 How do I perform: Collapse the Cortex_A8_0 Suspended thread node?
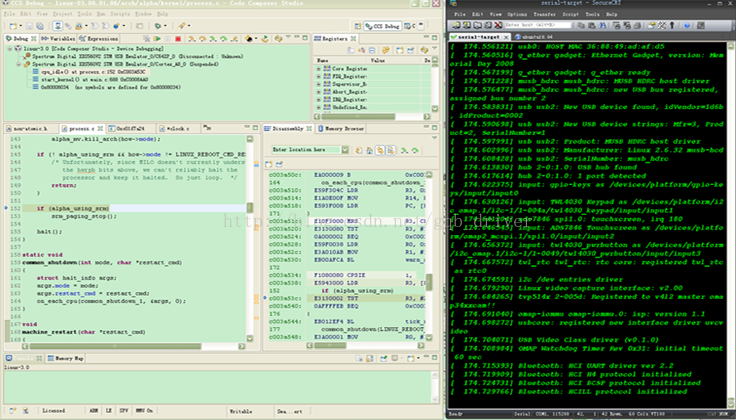tap(18, 64)
